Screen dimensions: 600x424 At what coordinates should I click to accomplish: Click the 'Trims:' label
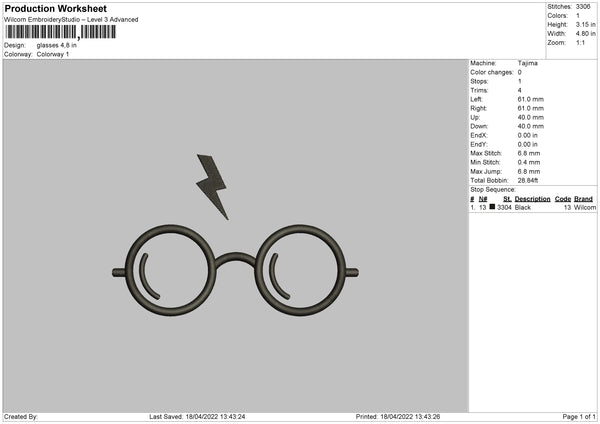tap(479, 90)
